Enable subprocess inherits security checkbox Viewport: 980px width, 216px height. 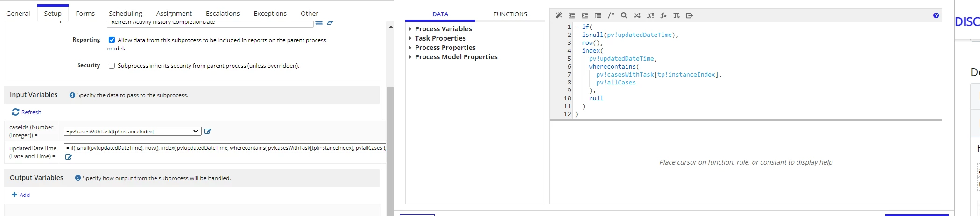tap(112, 66)
